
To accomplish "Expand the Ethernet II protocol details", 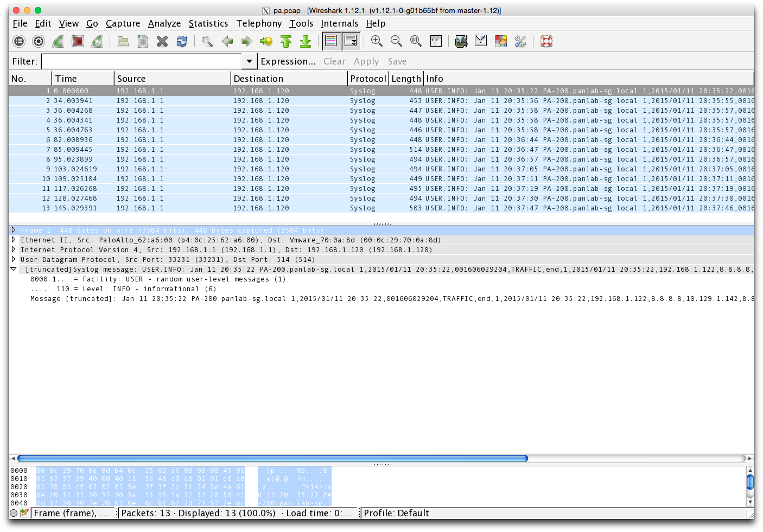I will point(14,240).
